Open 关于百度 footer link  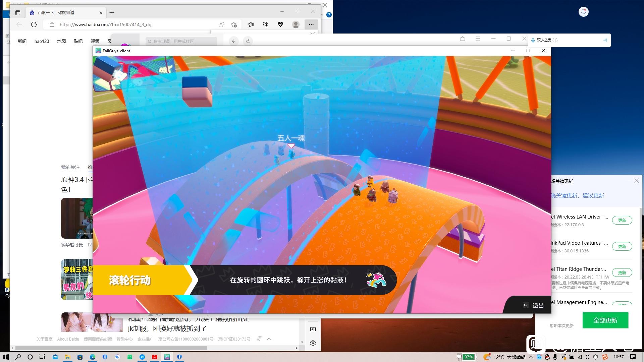44,339
